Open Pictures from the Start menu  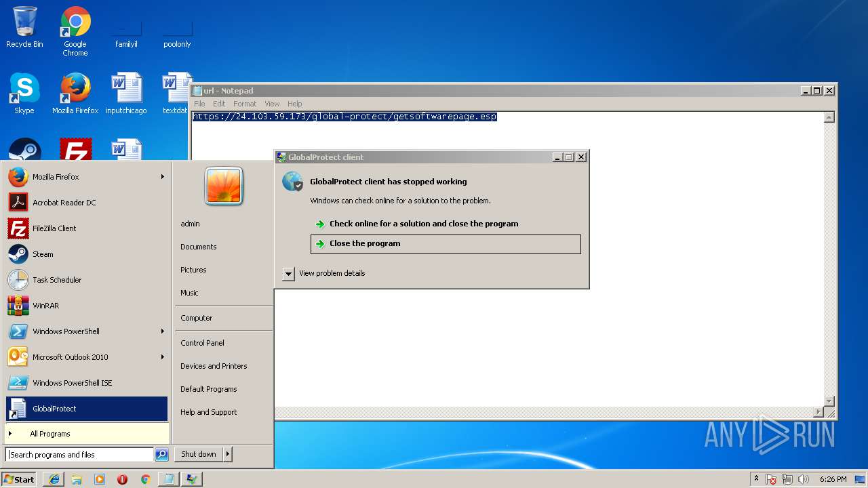click(x=193, y=270)
